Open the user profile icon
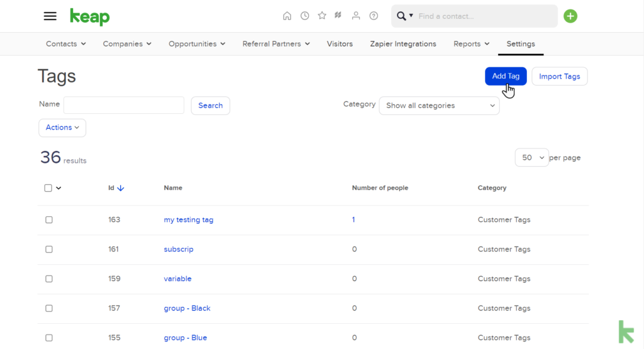The height and width of the screenshot is (349, 644). coord(356,16)
